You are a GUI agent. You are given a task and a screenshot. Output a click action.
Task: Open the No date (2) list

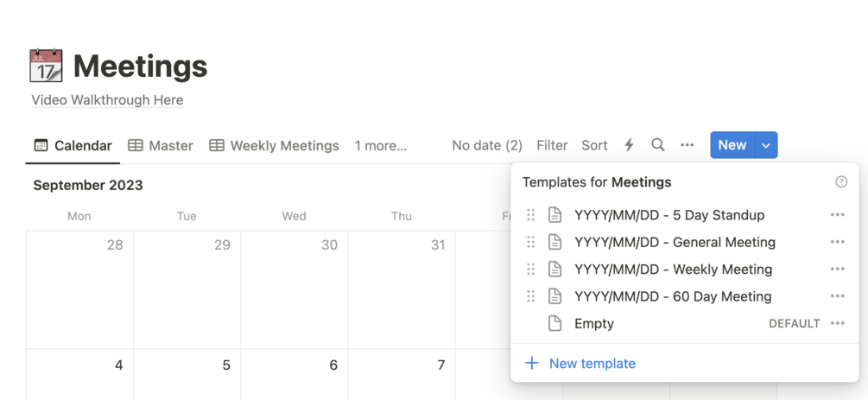487,145
